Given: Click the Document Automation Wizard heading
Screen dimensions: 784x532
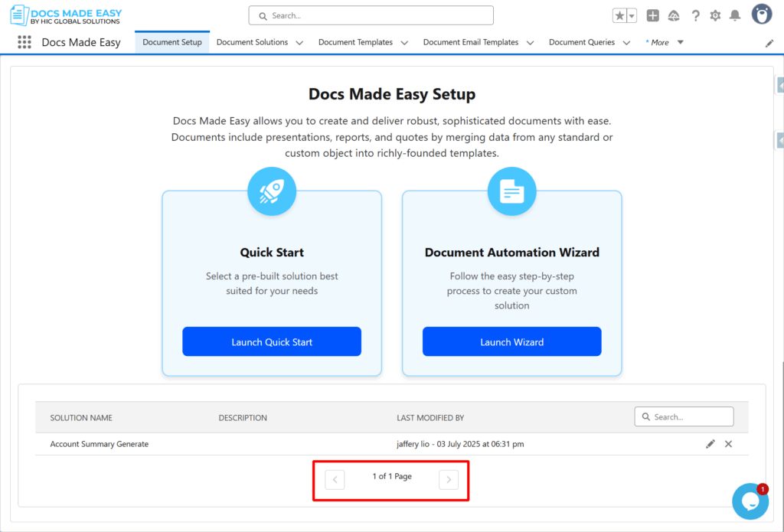Looking at the screenshot, I should 511,253.
